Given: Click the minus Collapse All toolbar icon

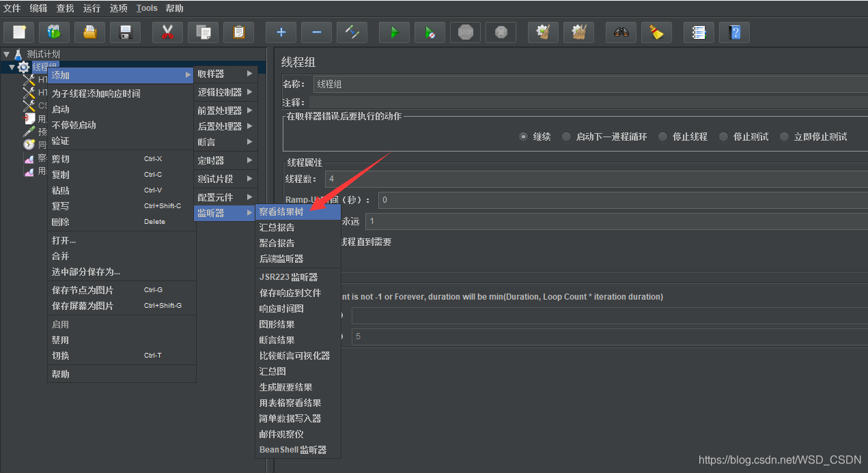Looking at the screenshot, I should pos(316,32).
